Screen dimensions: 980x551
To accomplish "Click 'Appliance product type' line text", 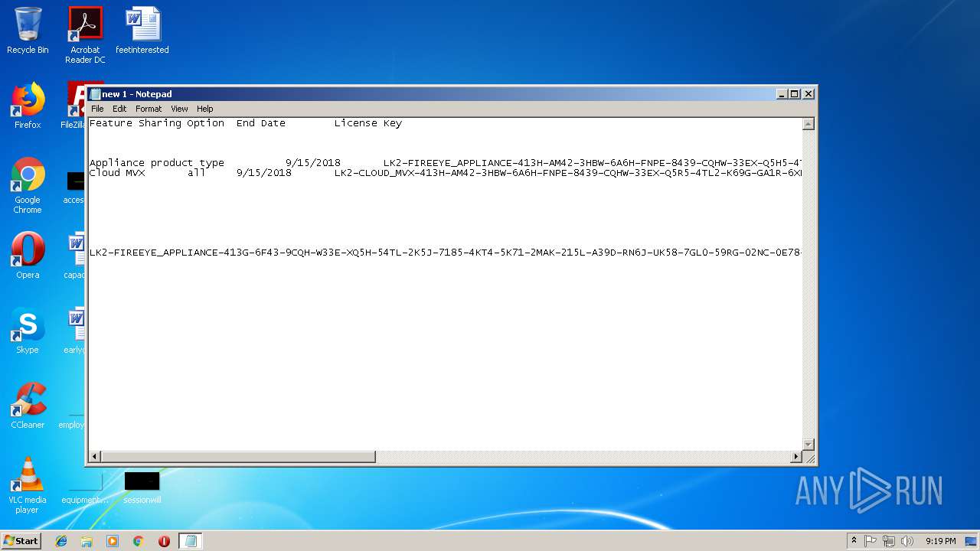I will [157, 163].
